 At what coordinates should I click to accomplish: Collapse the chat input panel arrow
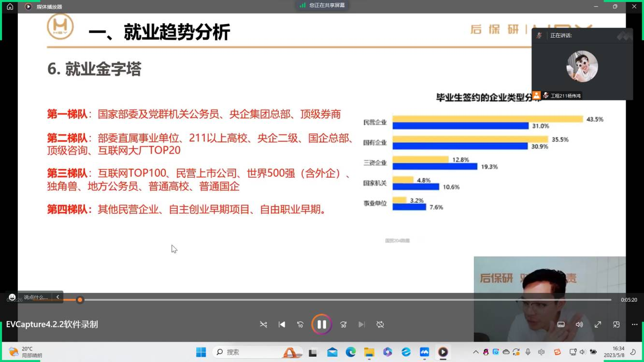tap(57, 297)
